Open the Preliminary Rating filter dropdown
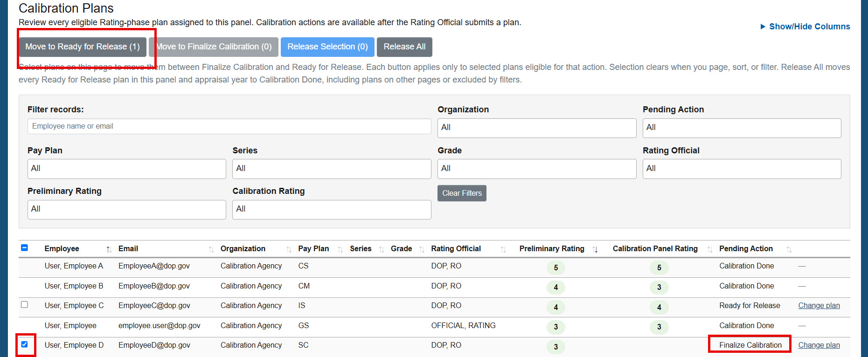This screenshot has height=357, width=868. point(126,209)
